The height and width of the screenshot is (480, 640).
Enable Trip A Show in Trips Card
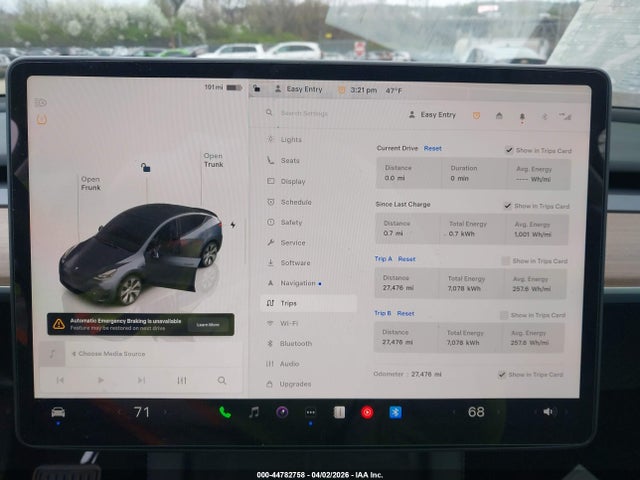[505, 261]
